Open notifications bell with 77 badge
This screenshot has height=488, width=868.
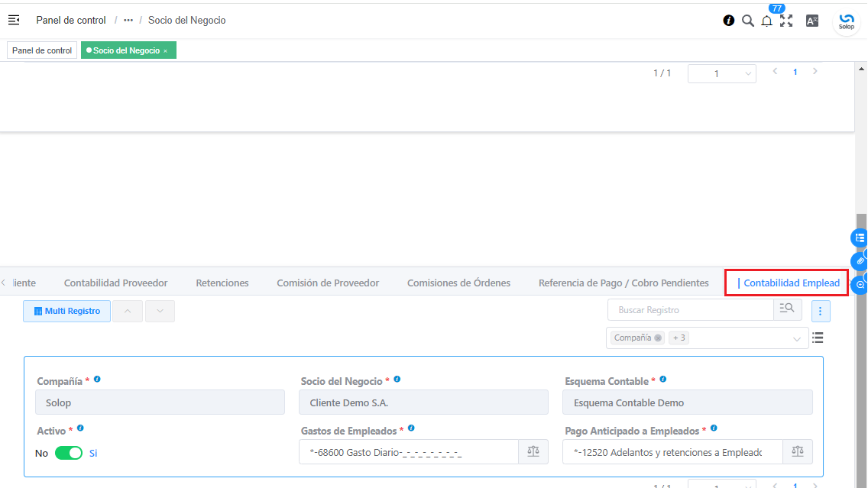(x=766, y=21)
